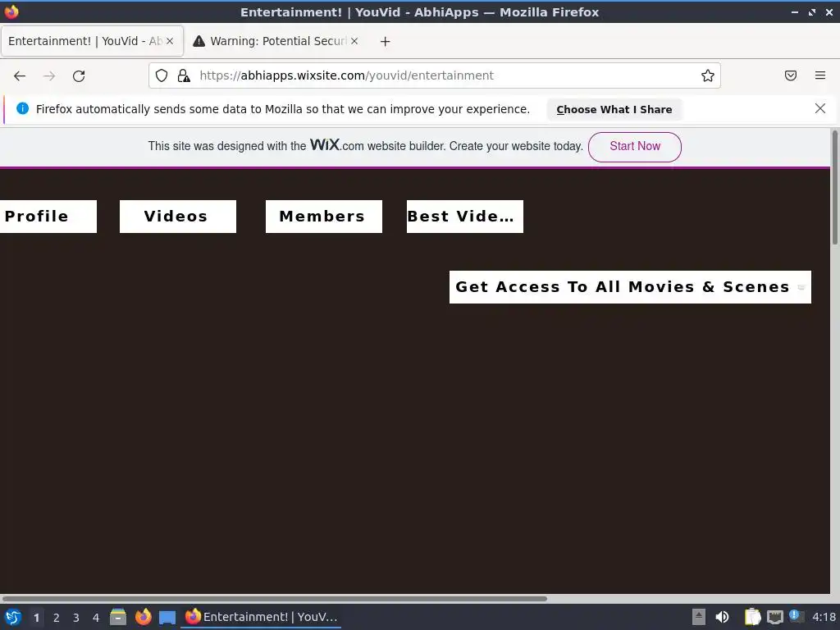The width and height of the screenshot is (840, 630).
Task: Open the Members menu item
Action: click(323, 217)
